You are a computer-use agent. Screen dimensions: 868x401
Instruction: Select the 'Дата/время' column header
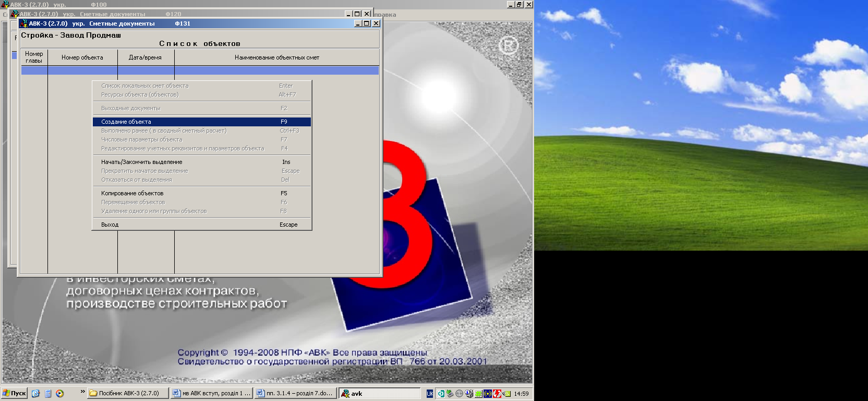(146, 57)
